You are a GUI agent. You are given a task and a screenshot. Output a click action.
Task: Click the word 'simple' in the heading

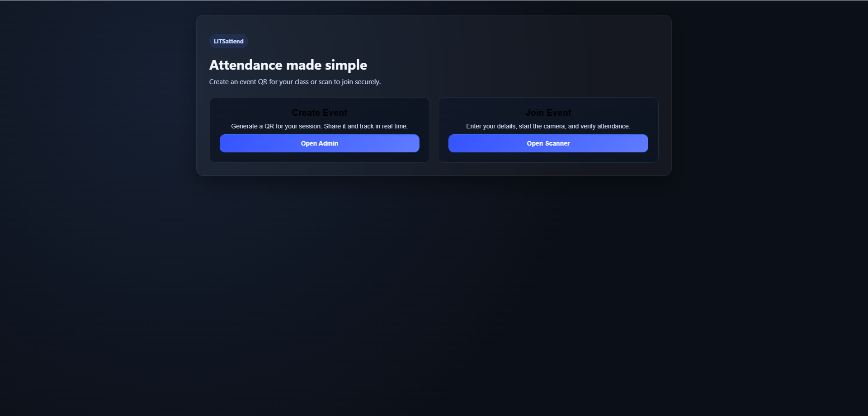(346, 65)
